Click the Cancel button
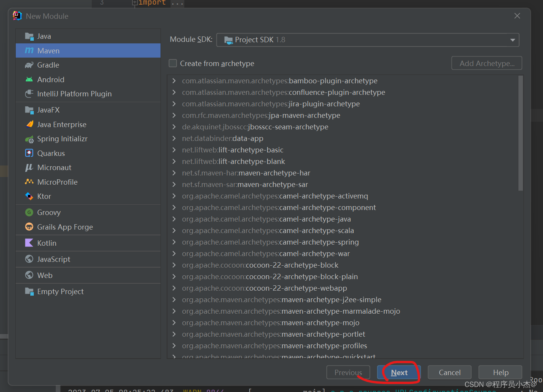The width and height of the screenshot is (543, 392). (x=450, y=372)
